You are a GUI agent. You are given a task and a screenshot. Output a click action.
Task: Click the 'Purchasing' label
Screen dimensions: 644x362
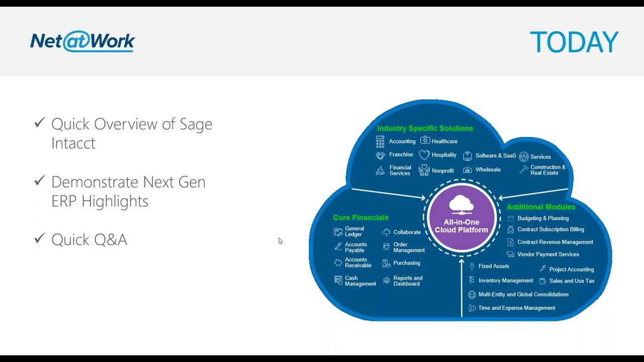[407, 263]
